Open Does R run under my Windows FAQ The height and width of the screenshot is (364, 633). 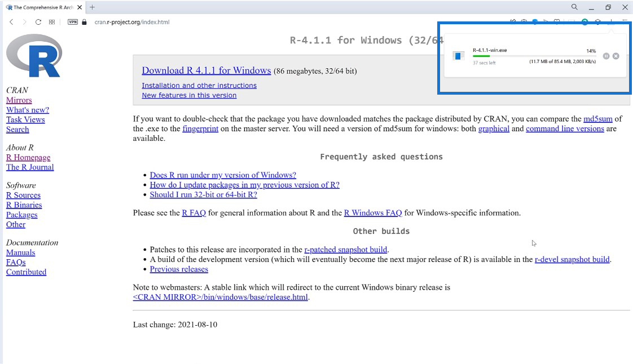coord(223,175)
